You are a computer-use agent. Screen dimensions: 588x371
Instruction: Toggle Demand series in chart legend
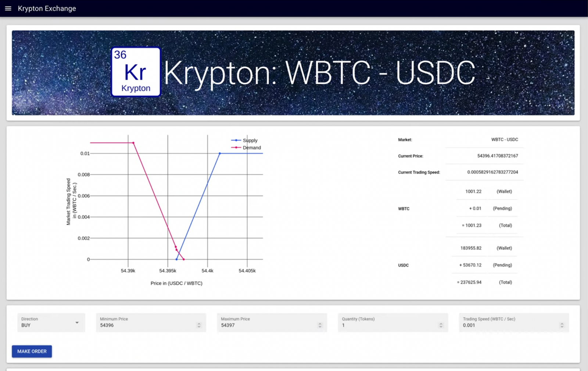pyautogui.click(x=246, y=148)
